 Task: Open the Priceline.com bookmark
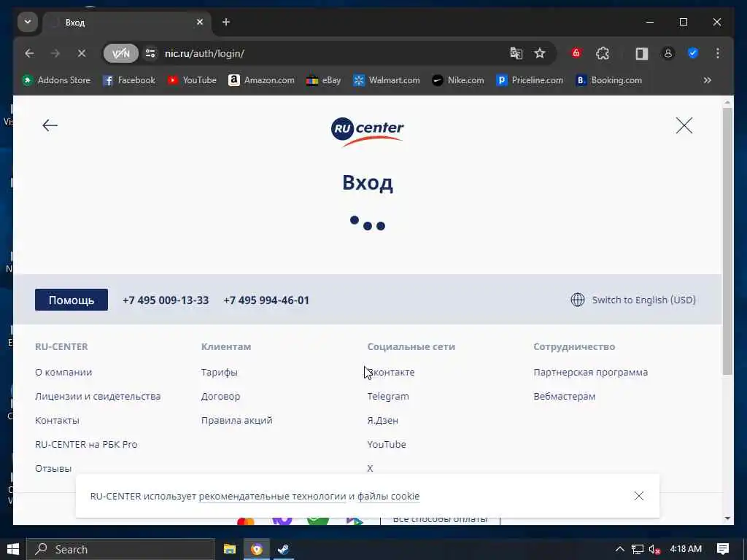[x=530, y=80]
